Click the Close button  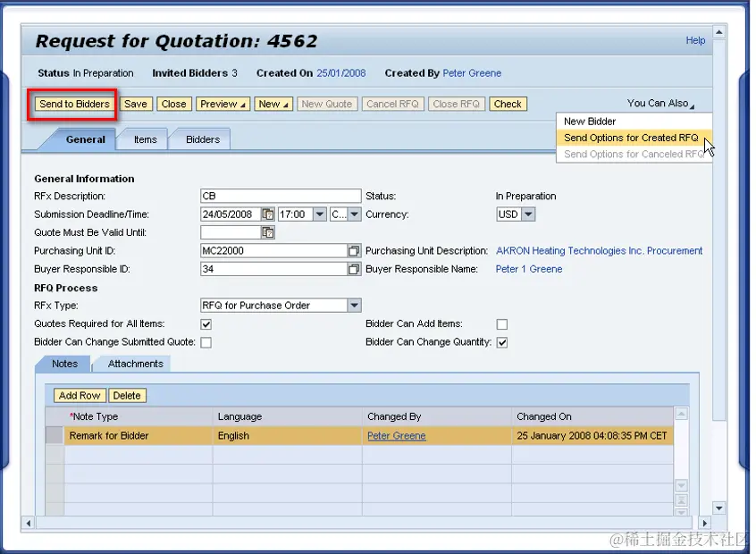coord(173,104)
